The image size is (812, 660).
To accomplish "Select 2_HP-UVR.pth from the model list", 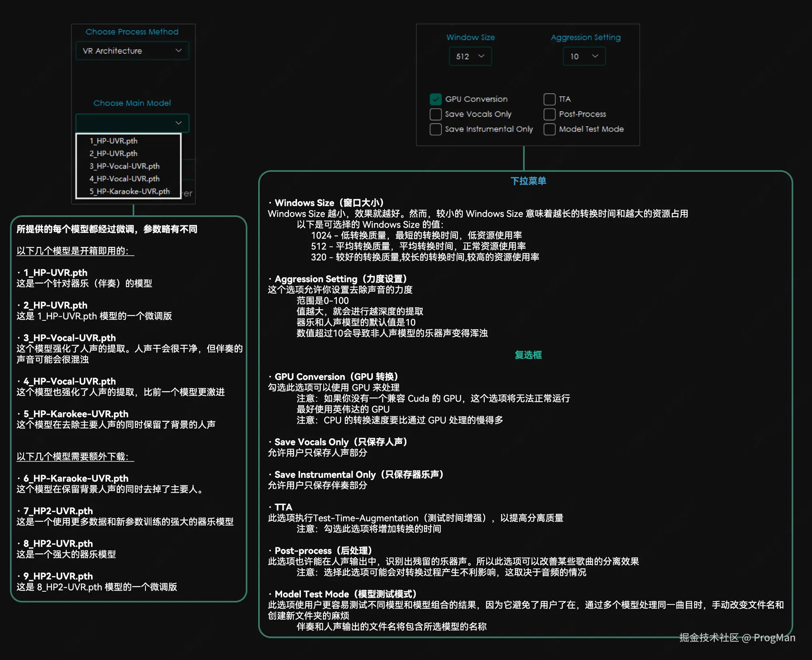I will (113, 153).
